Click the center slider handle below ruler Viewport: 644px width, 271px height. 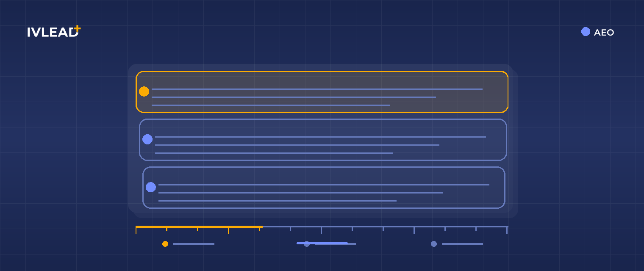307,244
